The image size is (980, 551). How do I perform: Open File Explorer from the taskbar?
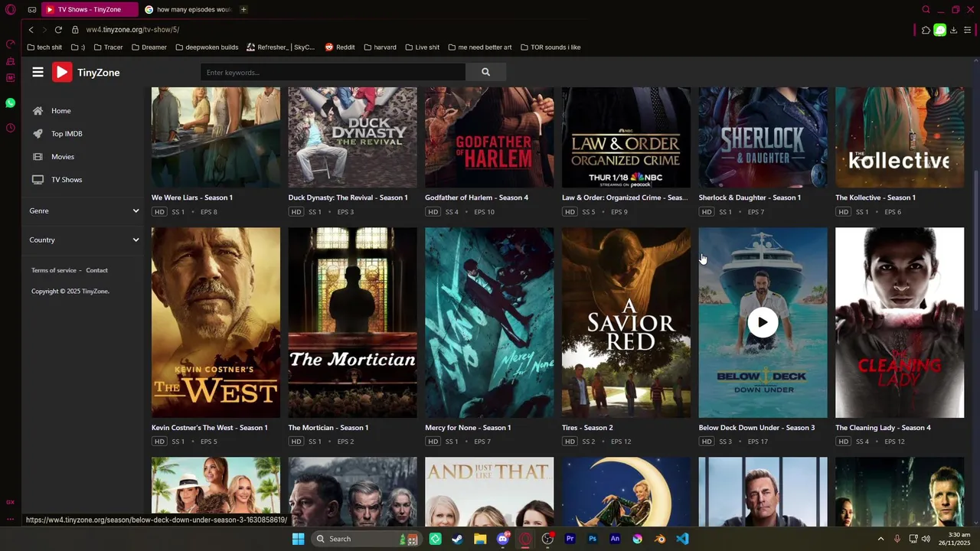tap(480, 539)
